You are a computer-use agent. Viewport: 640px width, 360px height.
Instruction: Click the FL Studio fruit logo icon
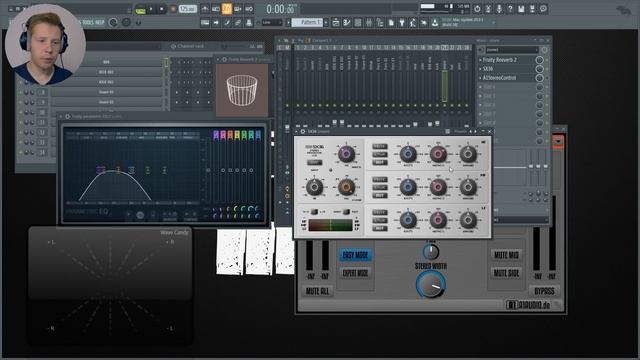pos(624,11)
